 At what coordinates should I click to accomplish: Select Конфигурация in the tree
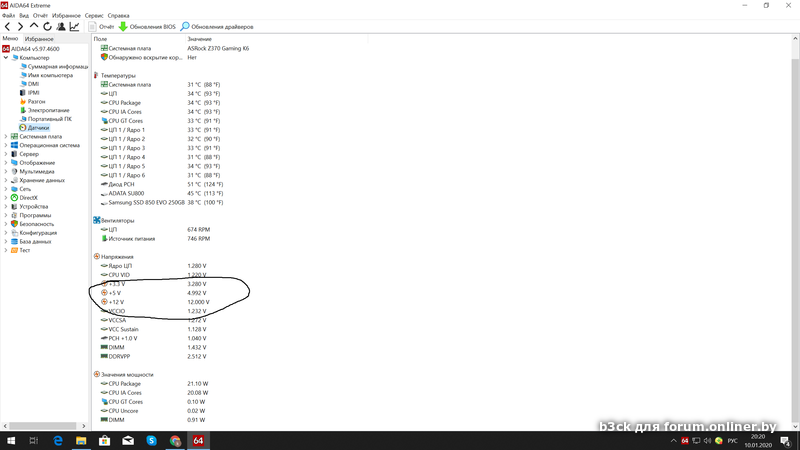coord(34,233)
